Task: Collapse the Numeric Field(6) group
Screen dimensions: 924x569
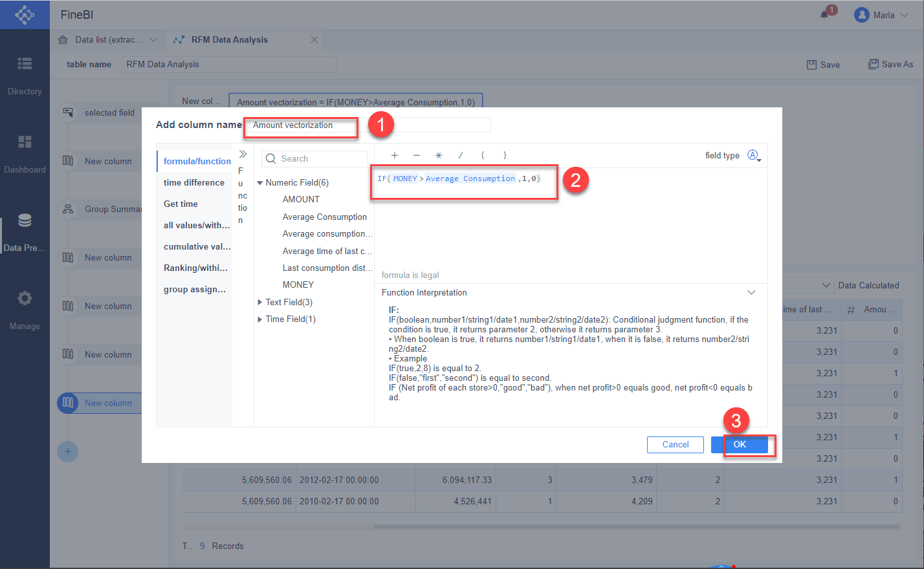Action: pos(260,183)
